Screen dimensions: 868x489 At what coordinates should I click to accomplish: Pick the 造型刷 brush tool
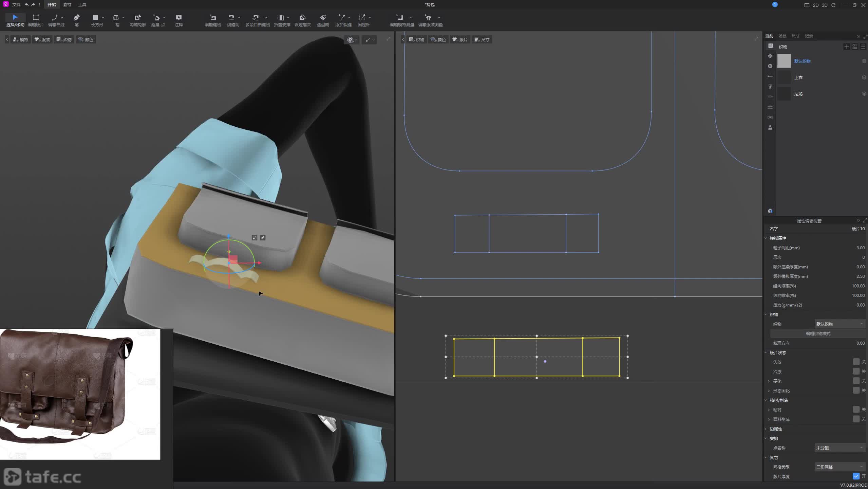tap(323, 20)
